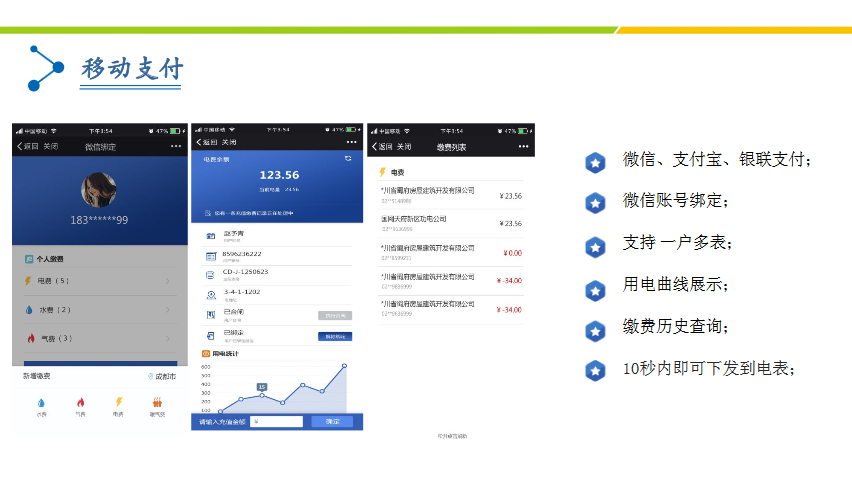Click the blue button in 已绑定 row
Viewport: 852px width, 480px height.
pyautogui.click(x=334, y=337)
